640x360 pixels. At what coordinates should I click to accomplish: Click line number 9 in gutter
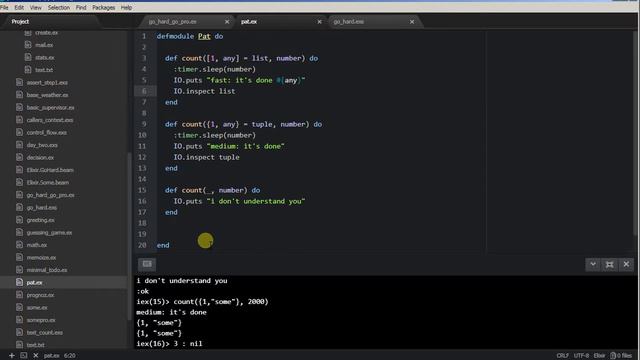tap(144, 124)
